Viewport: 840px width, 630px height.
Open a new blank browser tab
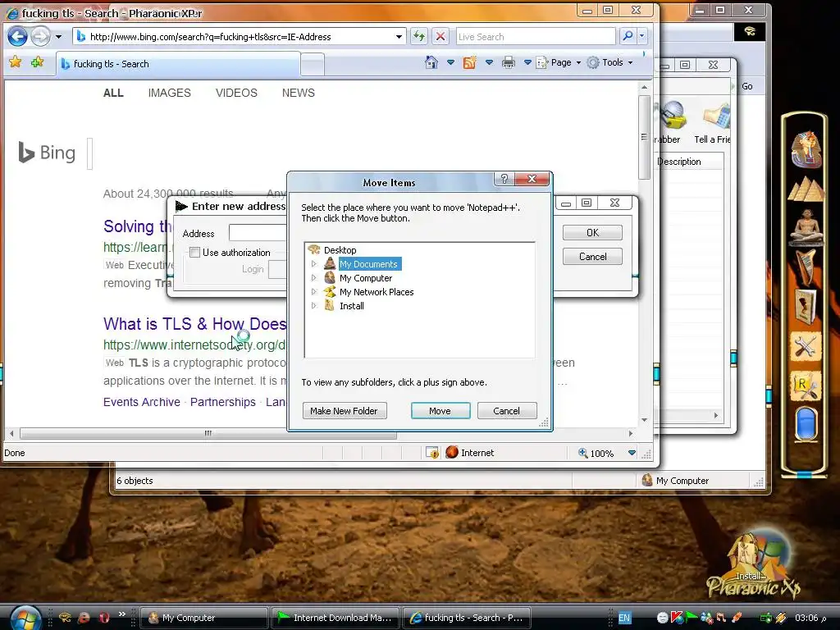coord(313,64)
